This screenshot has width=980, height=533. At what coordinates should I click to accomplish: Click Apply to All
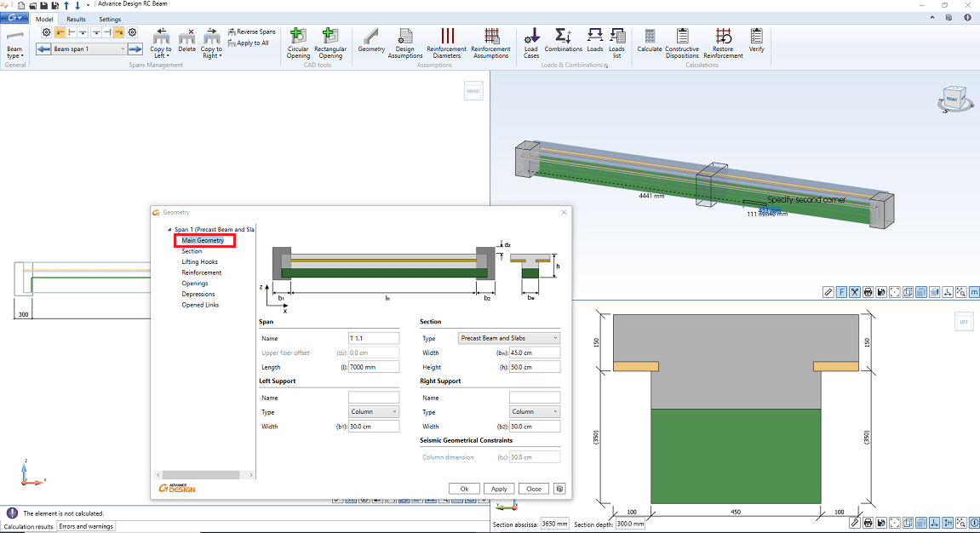(x=248, y=43)
